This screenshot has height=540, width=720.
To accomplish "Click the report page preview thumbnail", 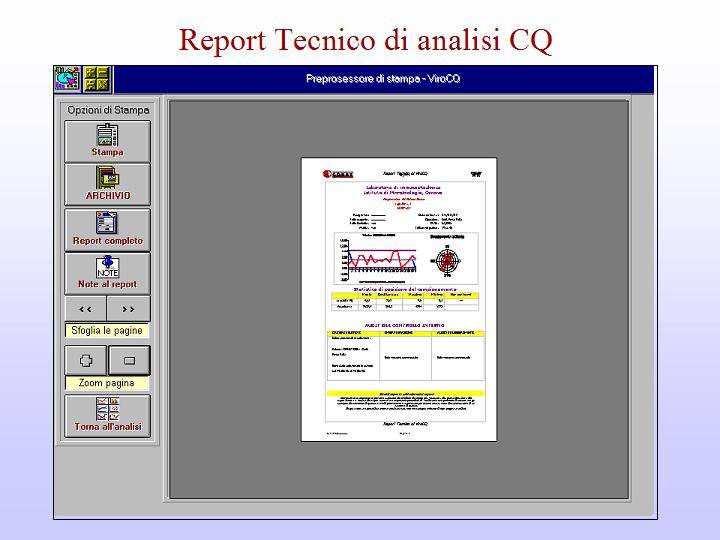I will tap(398, 300).
